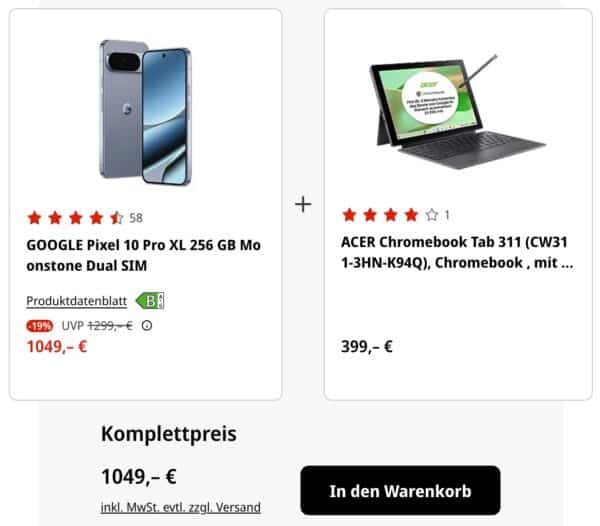The image size is (600, 526).
Task: Click the -19% discount badge
Action: click(40, 326)
